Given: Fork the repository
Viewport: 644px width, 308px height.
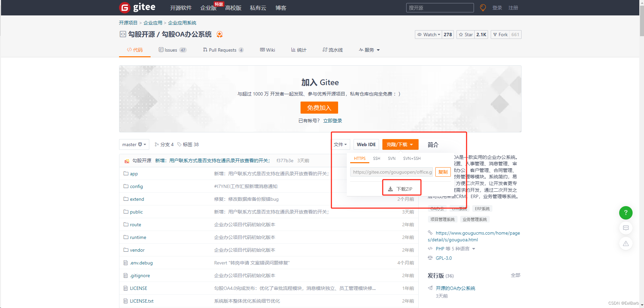Looking at the screenshot, I should (500, 35).
